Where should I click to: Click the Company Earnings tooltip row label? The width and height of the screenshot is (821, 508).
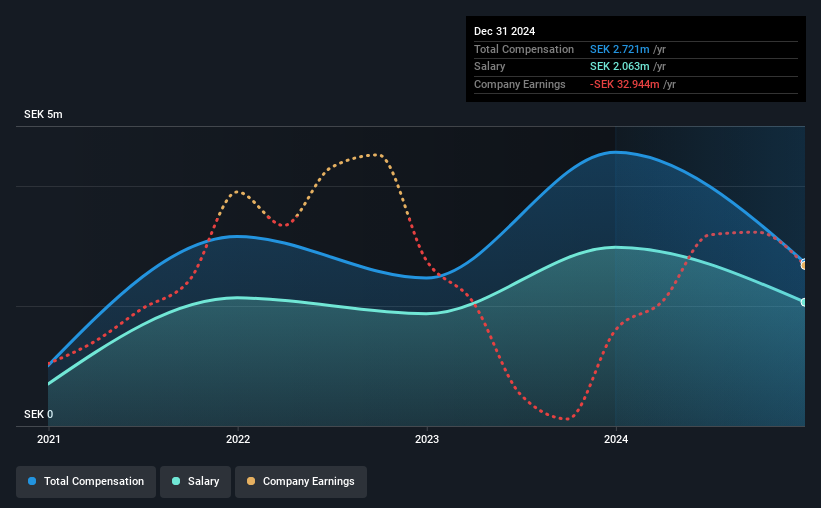(x=519, y=84)
